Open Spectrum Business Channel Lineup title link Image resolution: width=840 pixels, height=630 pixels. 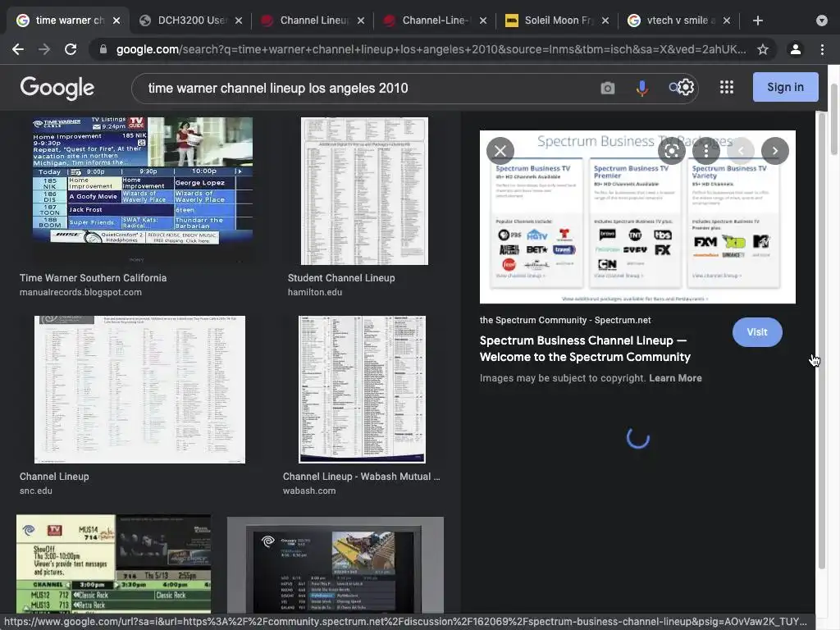[x=585, y=349]
